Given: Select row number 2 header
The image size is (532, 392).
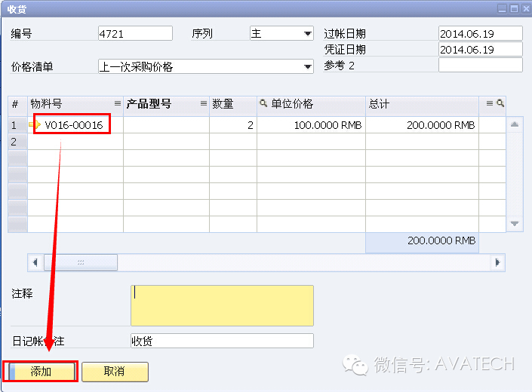Looking at the screenshot, I should pyautogui.click(x=17, y=141).
